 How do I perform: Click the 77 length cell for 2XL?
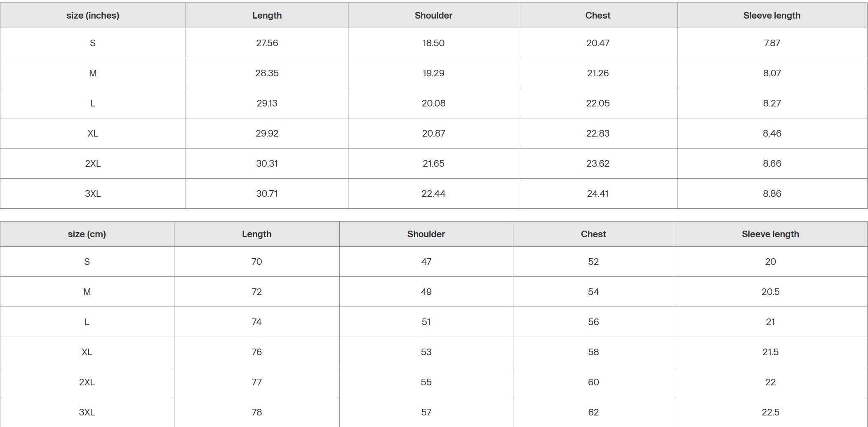tap(256, 382)
